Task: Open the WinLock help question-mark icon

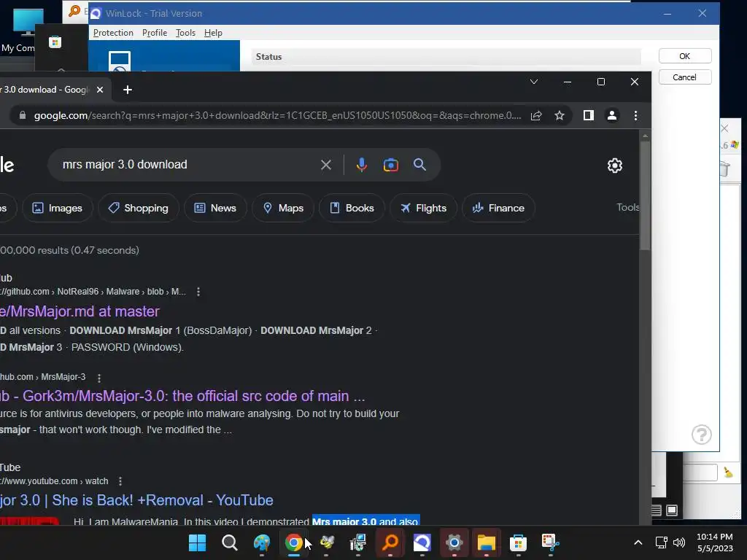Action: [x=701, y=435]
